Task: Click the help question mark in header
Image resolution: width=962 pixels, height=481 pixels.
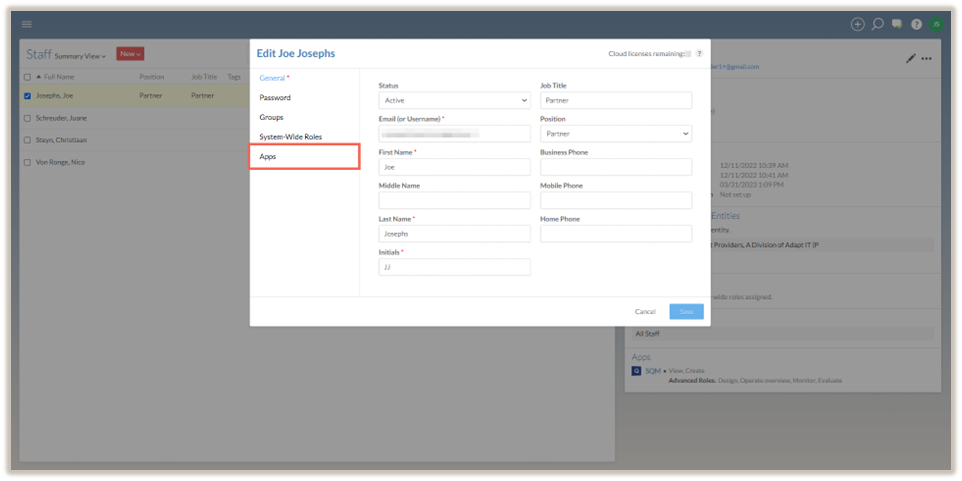Action: pos(916,24)
